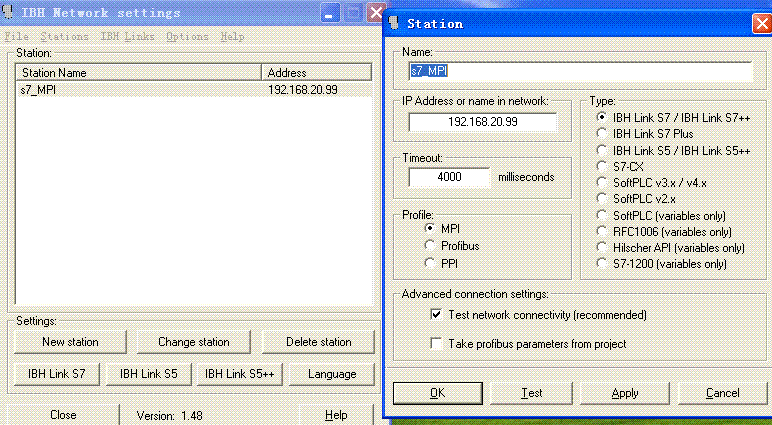Toggle Test network connectivity checkbox
The width and height of the screenshot is (772, 425).
tap(436, 314)
